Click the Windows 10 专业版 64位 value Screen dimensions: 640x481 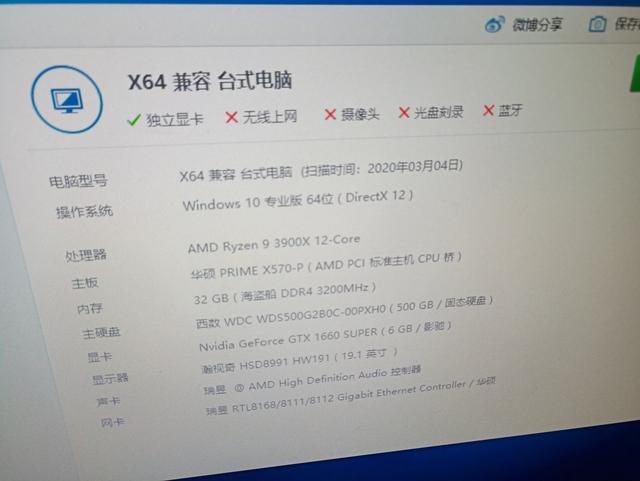tap(298, 200)
